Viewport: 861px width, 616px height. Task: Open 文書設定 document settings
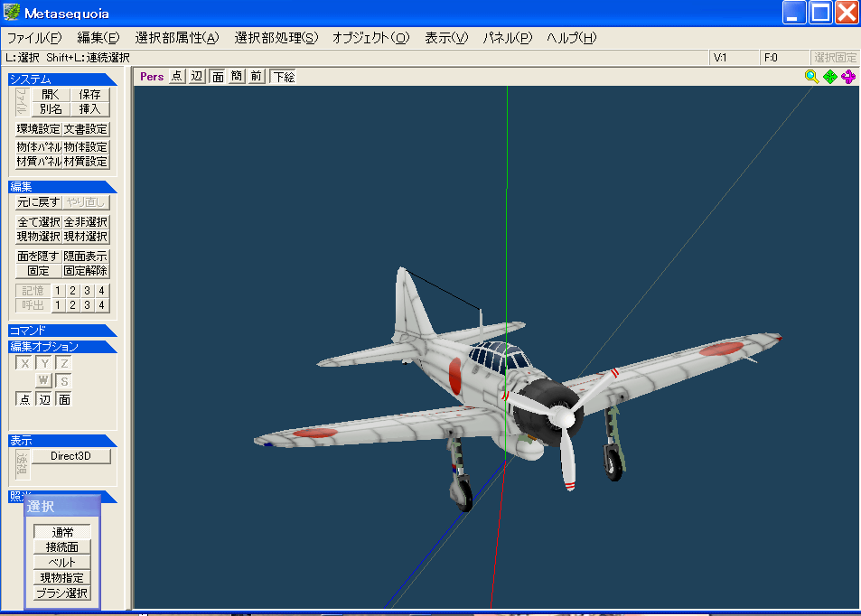coord(86,129)
